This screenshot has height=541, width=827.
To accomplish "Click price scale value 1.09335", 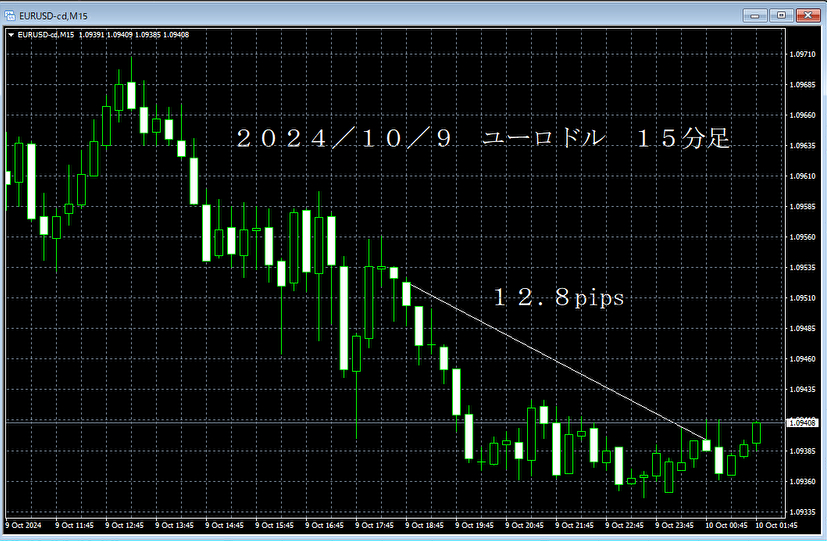I will pos(802,513).
